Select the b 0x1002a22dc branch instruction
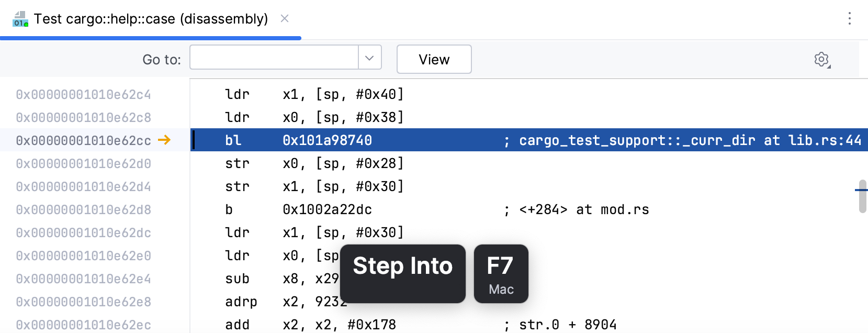The height and width of the screenshot is (333, 868). click(327, 210)
